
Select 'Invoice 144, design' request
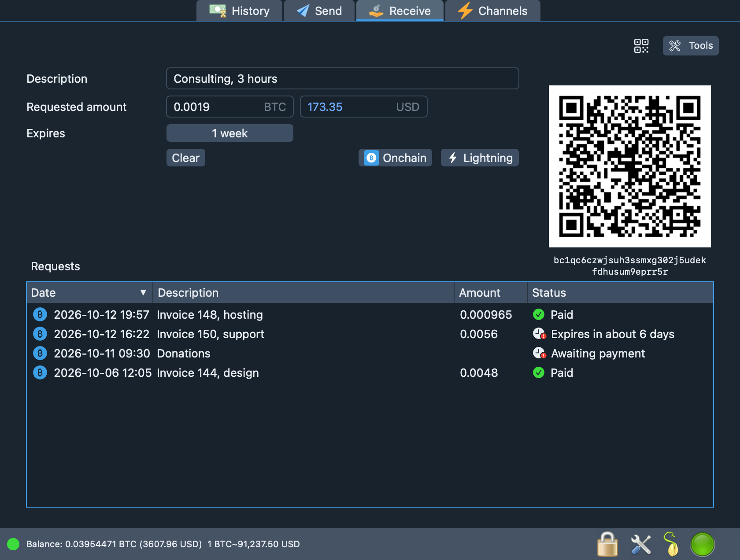click(x=208, y=373)
